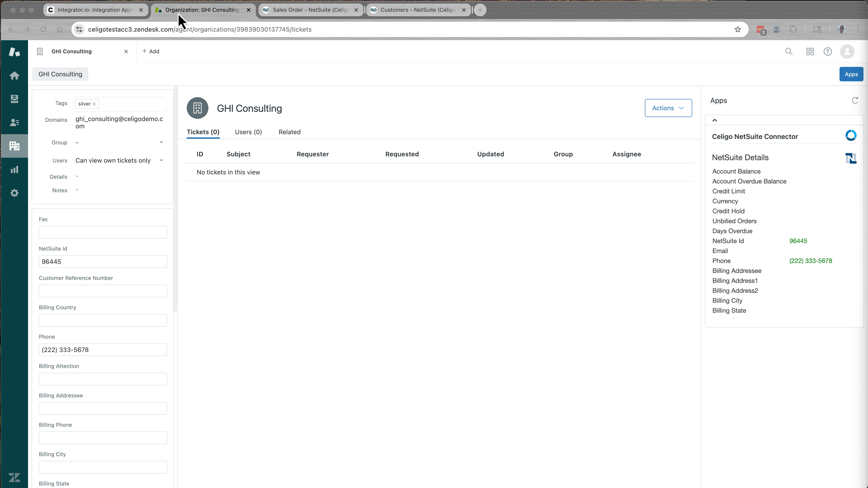The width and height of the screenshot is (868, 488).
Task: Open the Customers sidebar icon
Action: [x=14, y=122]
